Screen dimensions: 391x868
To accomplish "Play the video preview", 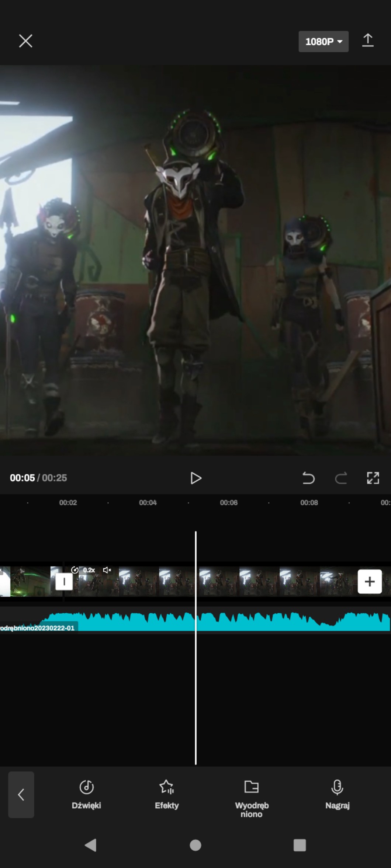I will click(x=195, y=478).
